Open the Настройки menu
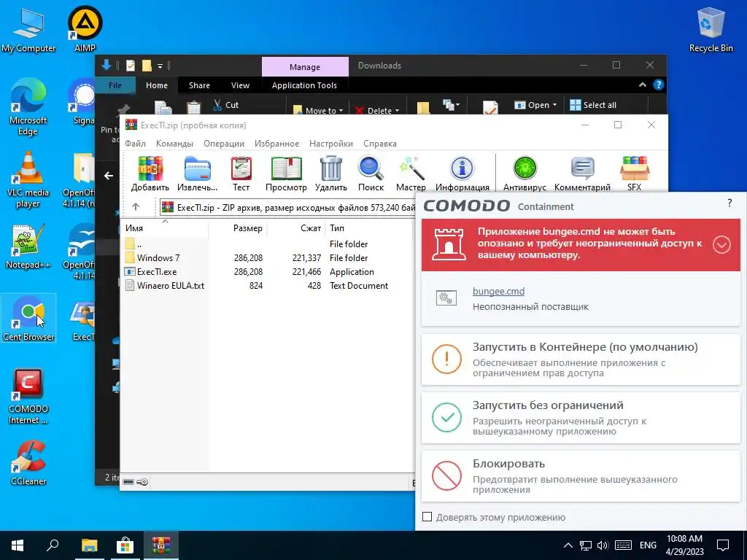The image size is (747, 560). 331,144
